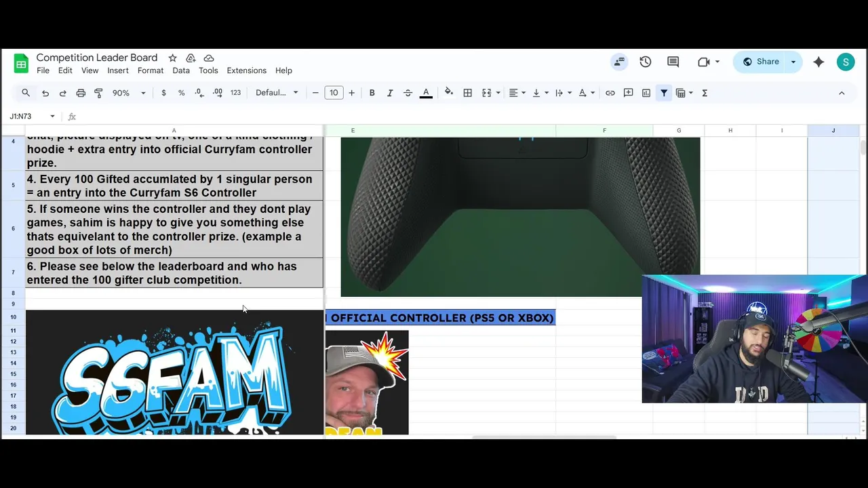Click the SSFAM logo image
Image resolution: width=868 pixels, height=488 pixels.
tap(174, 372)
